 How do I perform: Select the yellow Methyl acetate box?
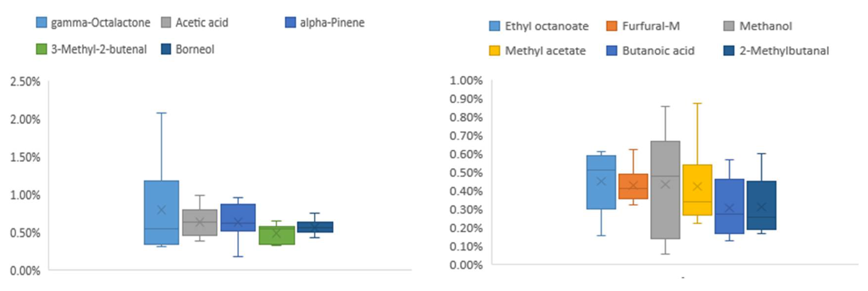(x=697, y=190)
